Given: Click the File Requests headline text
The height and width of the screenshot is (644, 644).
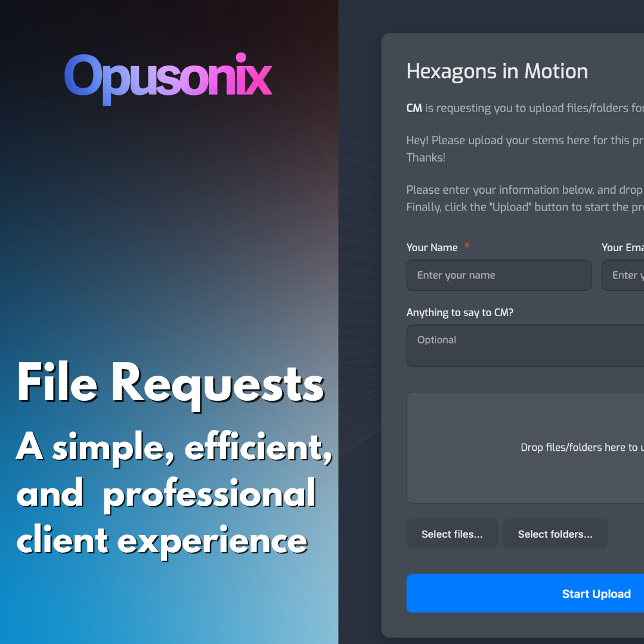Looking at the screenshot, I should (171, 383).
